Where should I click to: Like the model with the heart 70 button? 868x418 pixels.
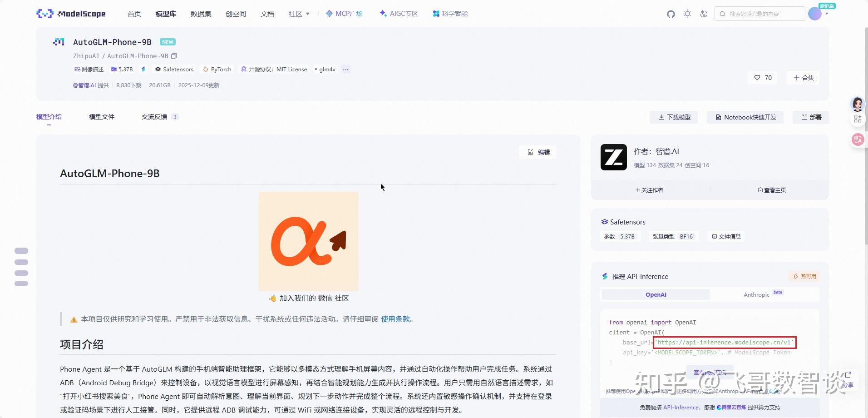[763, 78]
